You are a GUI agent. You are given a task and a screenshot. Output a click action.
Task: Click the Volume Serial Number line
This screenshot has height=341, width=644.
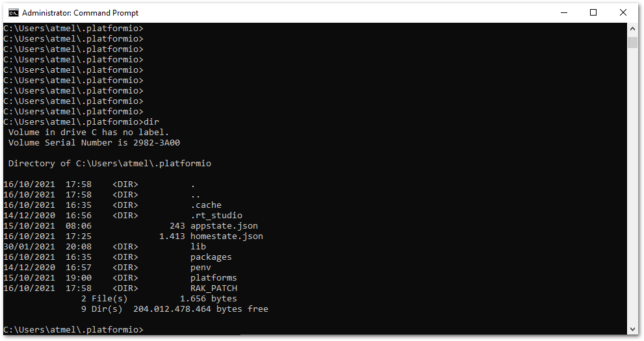pyautogui.click(x=94, y=142)
